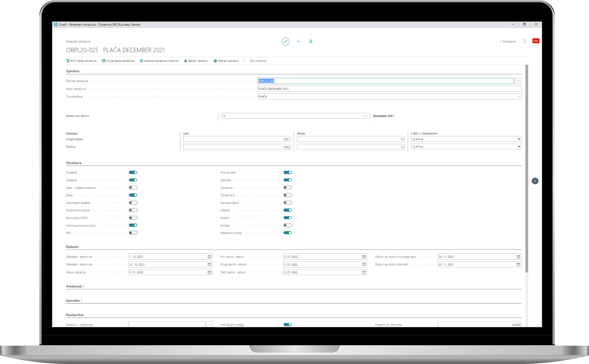Image resolution: width=589 pixels, height=364 pixels.
Task: Open calendar for Datum za izračun minulega dela
Action: (x=518, y=257)
